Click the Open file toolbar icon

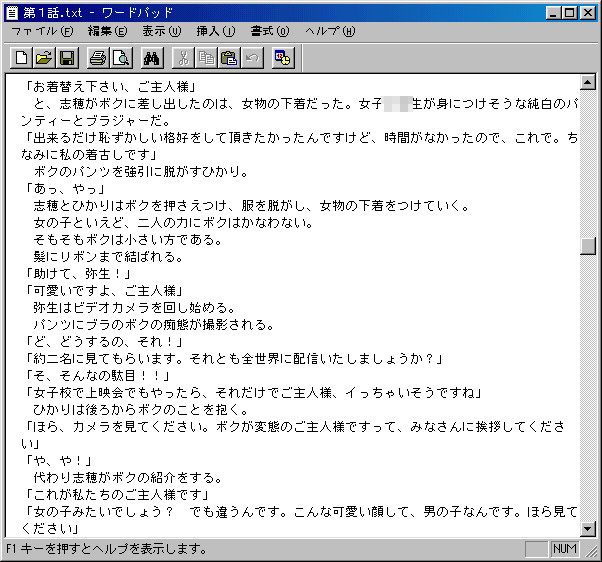click(x=44, y=58)
